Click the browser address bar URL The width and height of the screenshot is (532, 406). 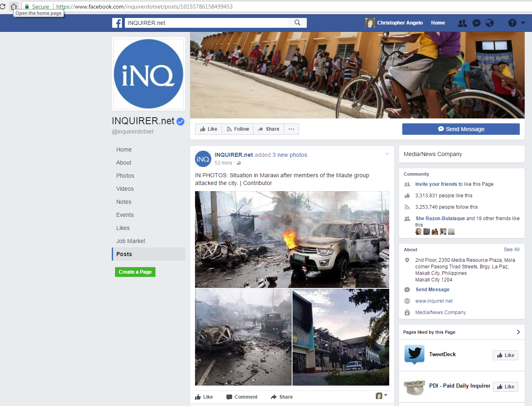[x=144, y=7]
